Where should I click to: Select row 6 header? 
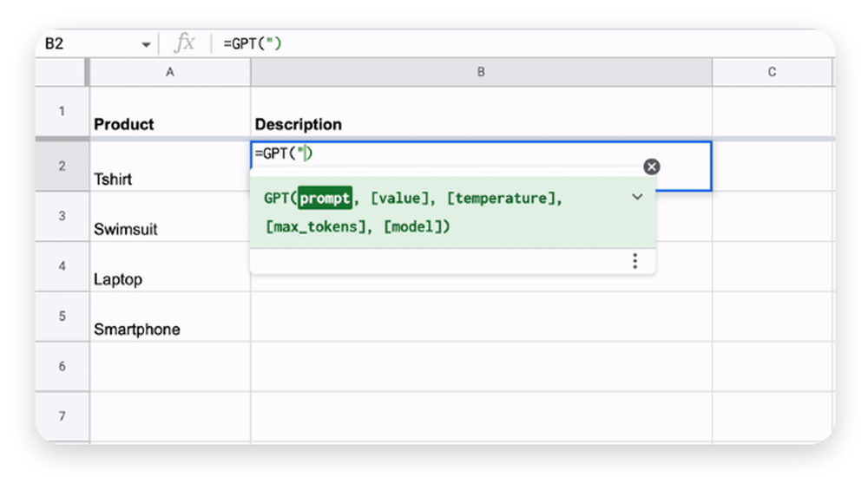pyautogui.click(x=62, y=366)
